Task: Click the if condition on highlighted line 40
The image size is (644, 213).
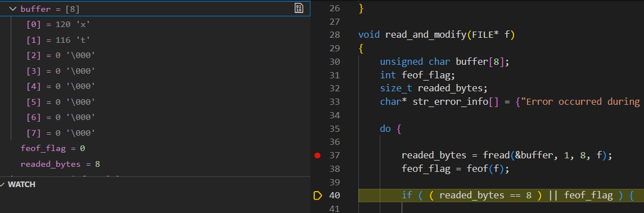Action: coord(517,196)
